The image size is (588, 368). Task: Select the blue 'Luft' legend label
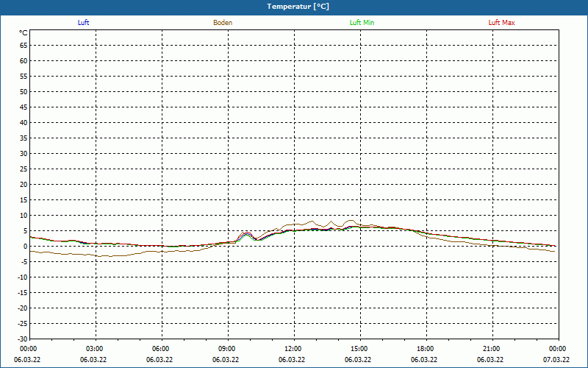click(83, 23)
